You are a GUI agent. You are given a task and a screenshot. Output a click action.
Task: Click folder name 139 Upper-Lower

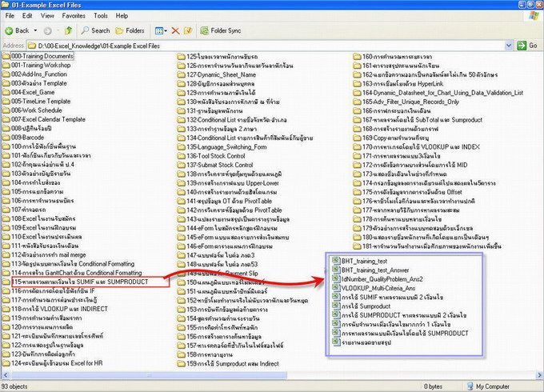[233, 183]
